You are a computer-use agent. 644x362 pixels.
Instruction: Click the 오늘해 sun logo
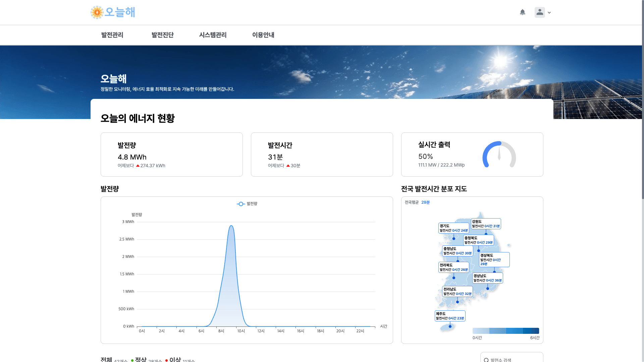(97, 12)
